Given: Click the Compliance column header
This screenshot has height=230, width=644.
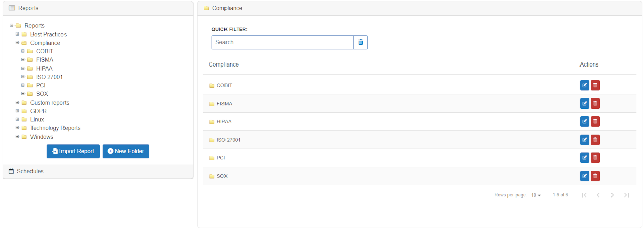Looking at the screenshot, I should [x=223, y=64].
